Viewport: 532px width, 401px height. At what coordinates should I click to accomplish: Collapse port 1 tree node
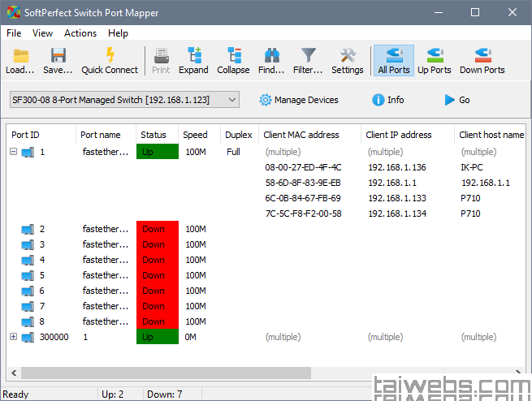(x=13, y=152)
